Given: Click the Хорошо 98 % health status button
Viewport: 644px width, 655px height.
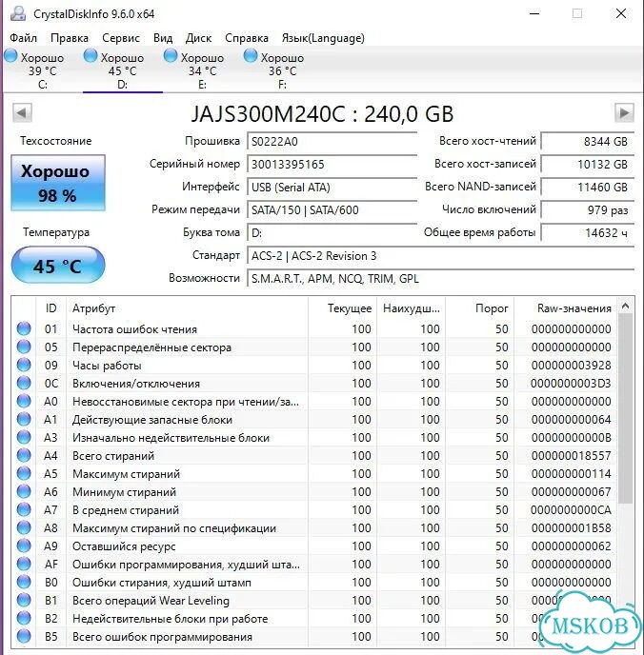Looking at the screenshot, I should coord(58,183).
